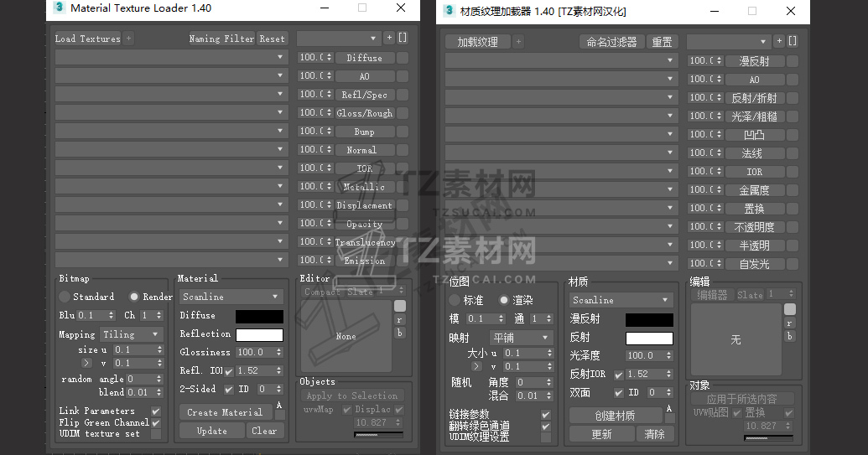Click the Load Textures button in English window
Screen dimensions: 868x455
(87, 39)
